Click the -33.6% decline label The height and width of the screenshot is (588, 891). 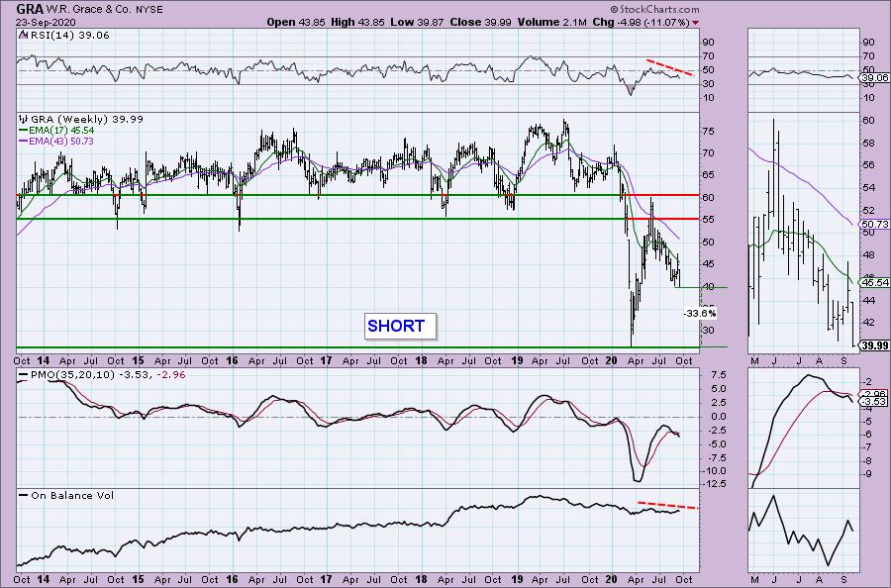[x=700, y=314]
